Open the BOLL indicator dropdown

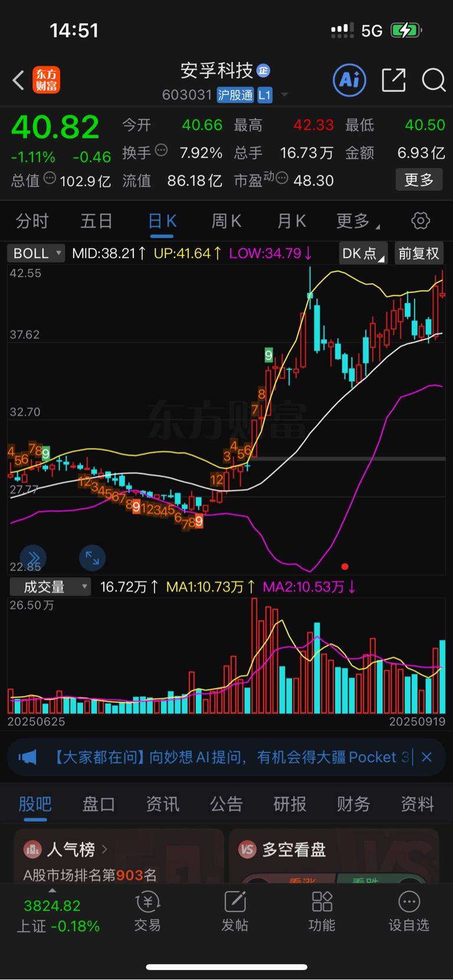(35, 253)
